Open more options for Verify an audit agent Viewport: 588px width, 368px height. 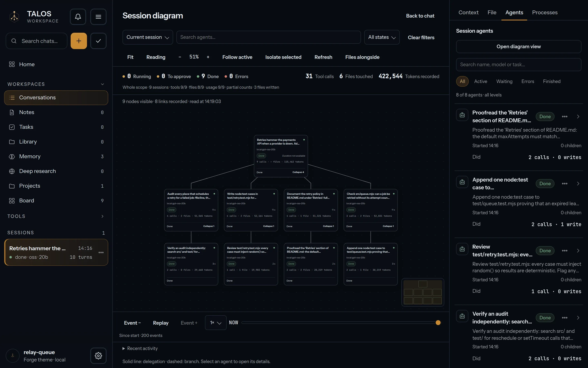coord(565,318)
